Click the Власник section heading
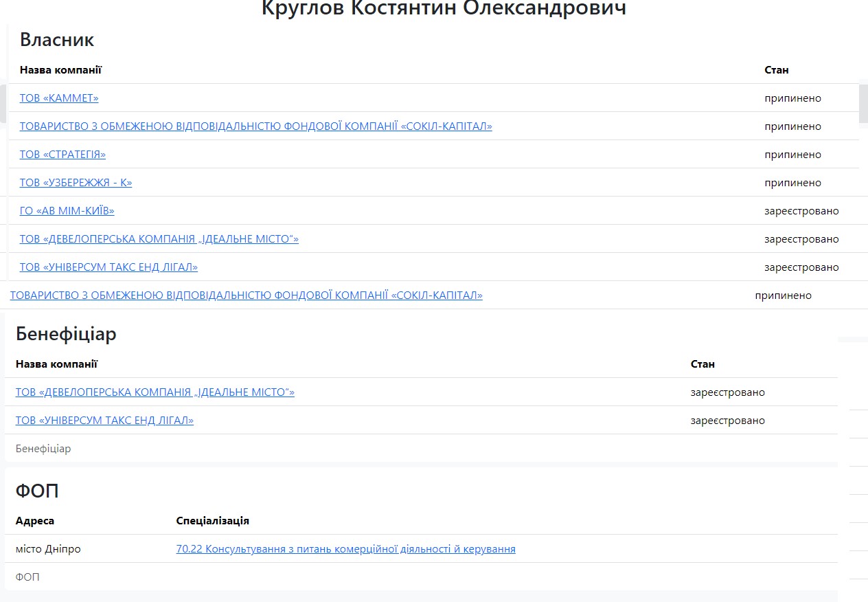 (57, 40)
